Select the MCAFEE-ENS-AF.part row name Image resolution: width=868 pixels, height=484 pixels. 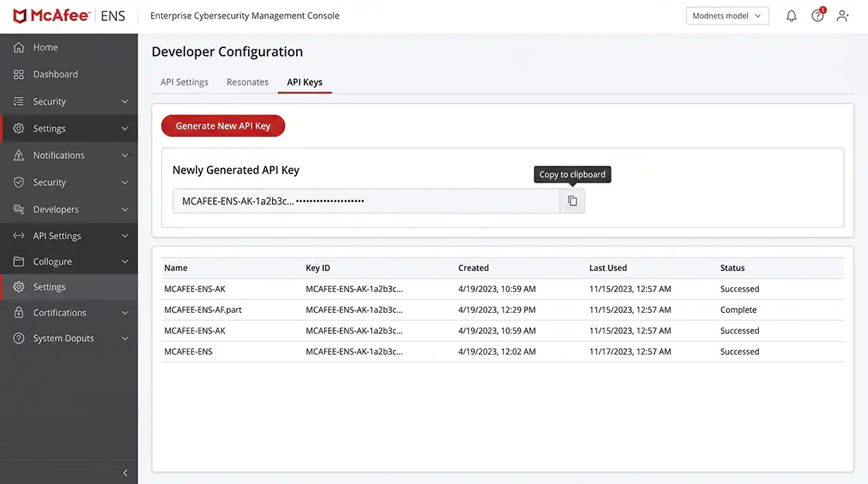coord(203,310)
